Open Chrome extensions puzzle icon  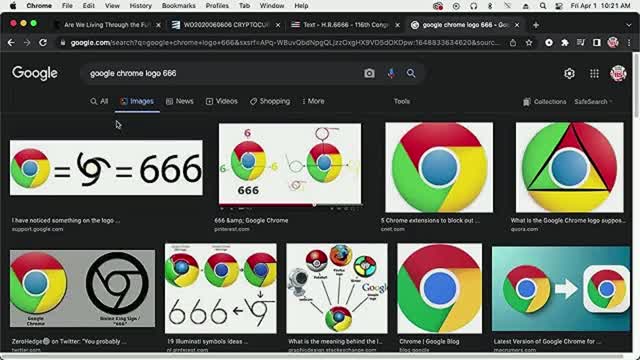[565, 42]
